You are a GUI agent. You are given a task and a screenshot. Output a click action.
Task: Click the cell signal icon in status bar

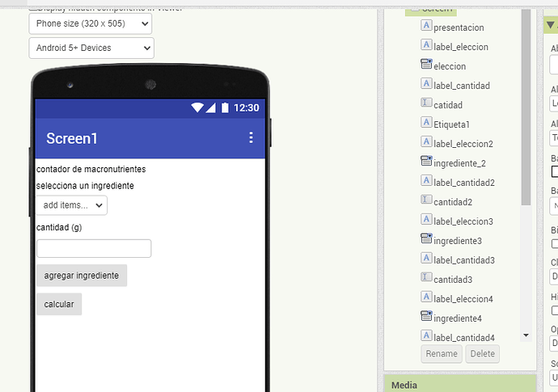(x=210, y=107)
